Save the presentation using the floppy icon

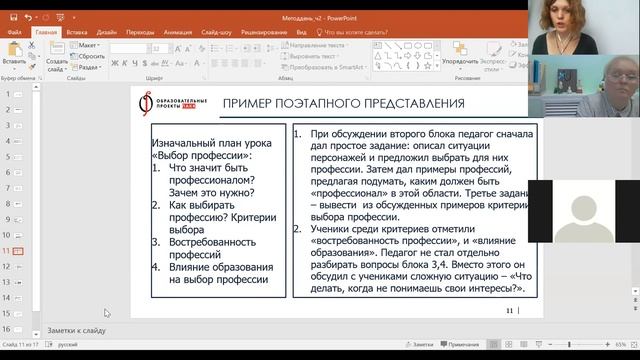click(x=14, y=18)
